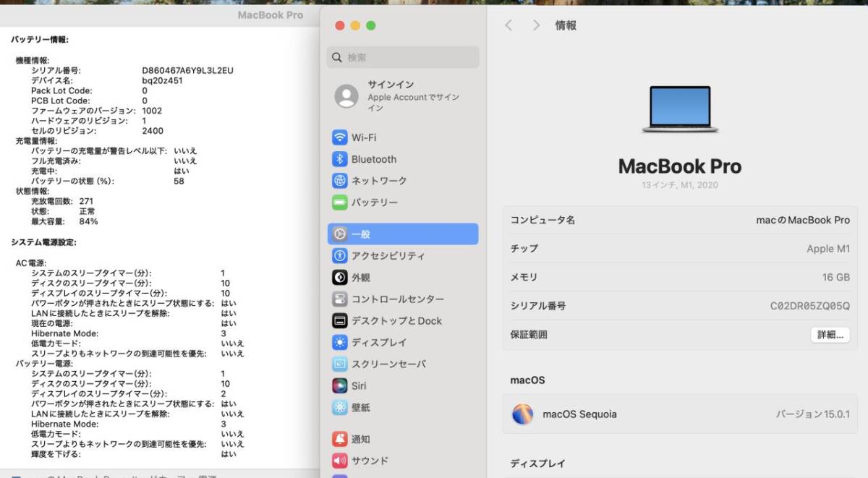Open the ネットワーク globe icon

pos(340,181)
